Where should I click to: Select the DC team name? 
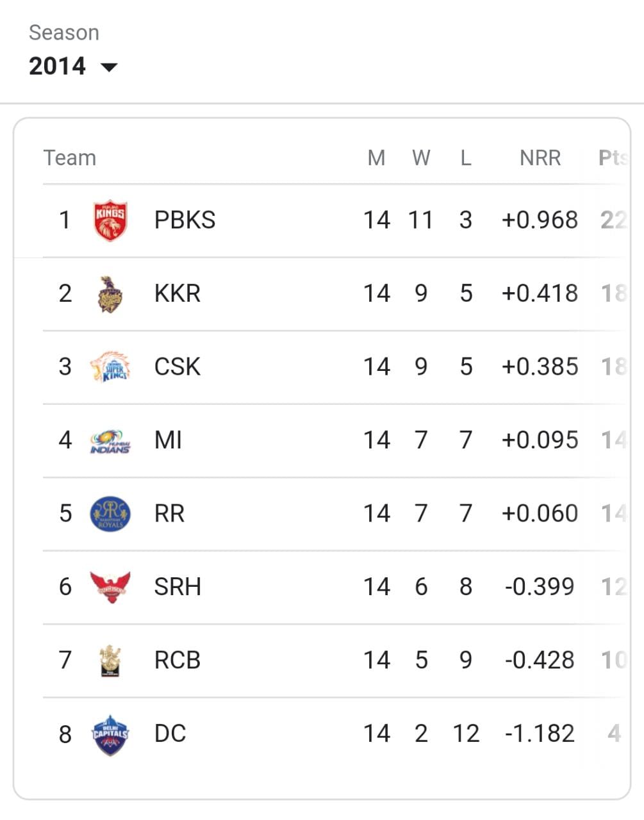tap(170, 734)
